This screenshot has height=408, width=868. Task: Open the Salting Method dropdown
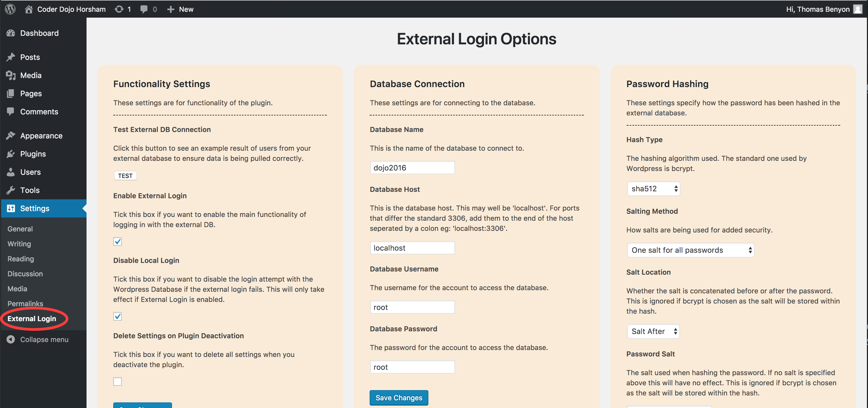691,250
